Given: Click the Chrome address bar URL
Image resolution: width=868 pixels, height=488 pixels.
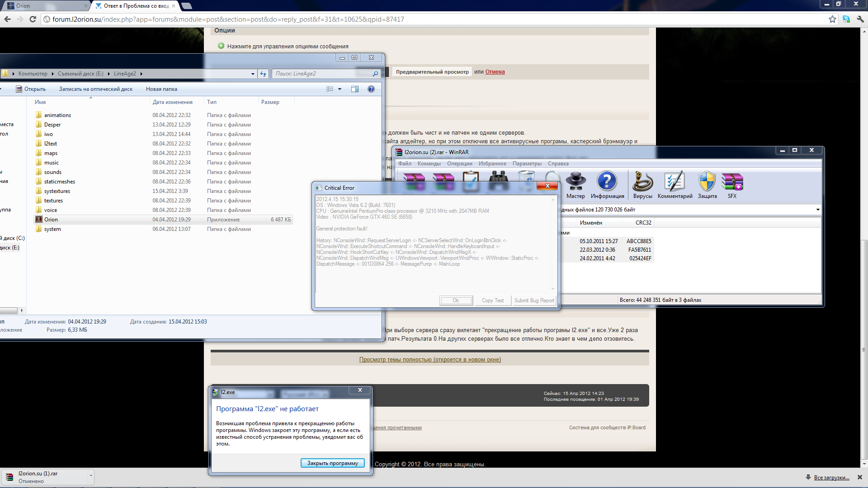Looking at the screenshot, I should 228,19.
